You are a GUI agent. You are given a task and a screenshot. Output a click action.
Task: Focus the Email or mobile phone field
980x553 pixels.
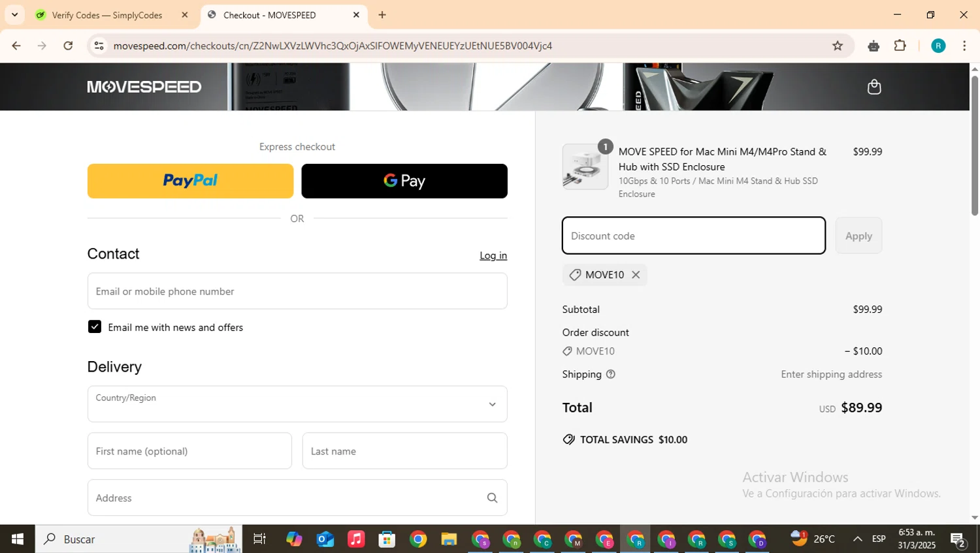pyautogui.click(x=297, y=291)
